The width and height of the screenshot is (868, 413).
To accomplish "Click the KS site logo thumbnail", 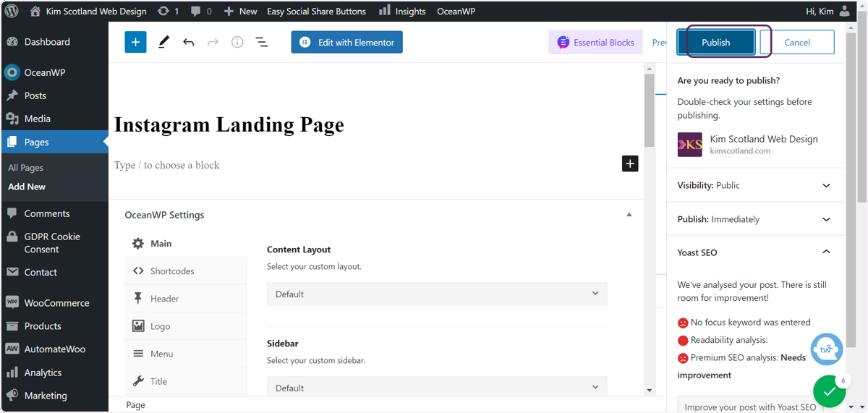I will [x=689, y=145].
